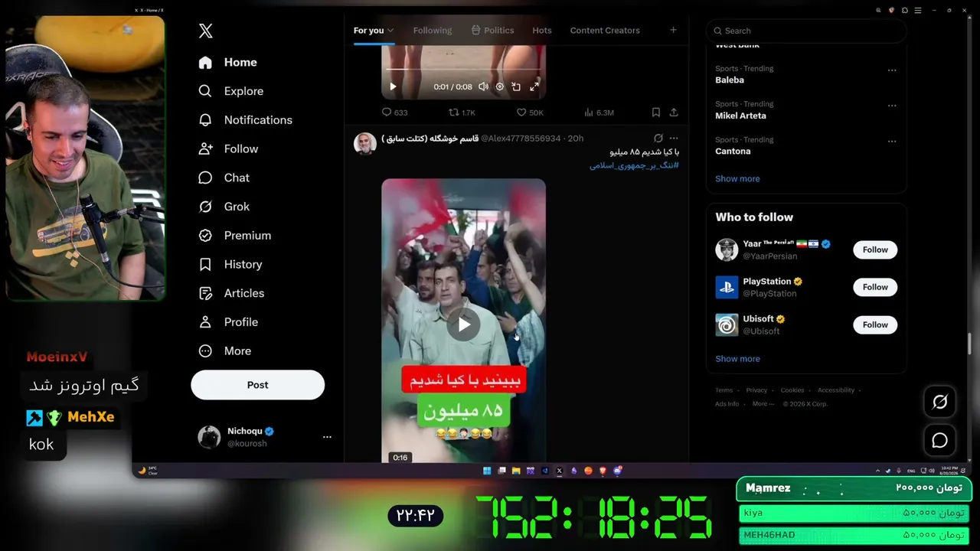Expand the footer More menu

coord(763,404)
